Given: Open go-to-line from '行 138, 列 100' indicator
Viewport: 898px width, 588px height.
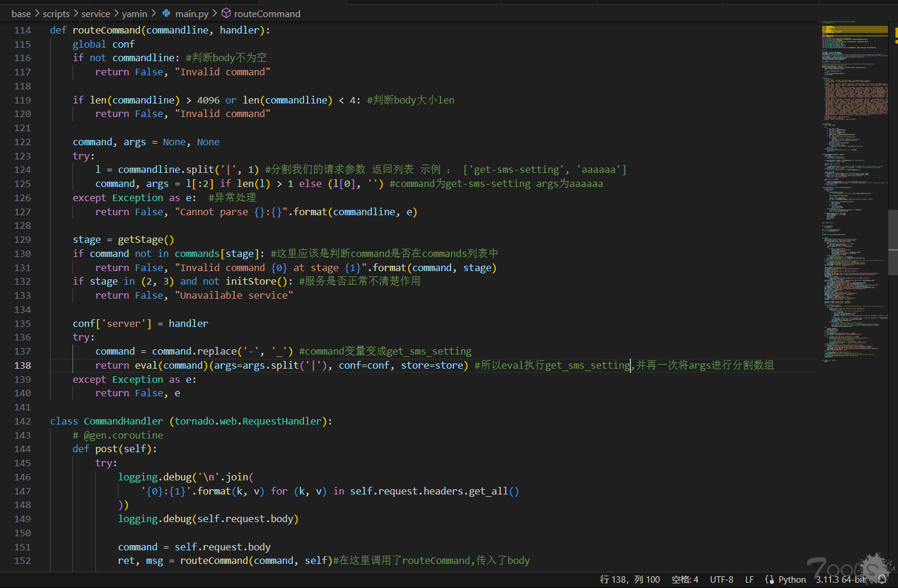Looking at the screenshot, I should [629, 579].
